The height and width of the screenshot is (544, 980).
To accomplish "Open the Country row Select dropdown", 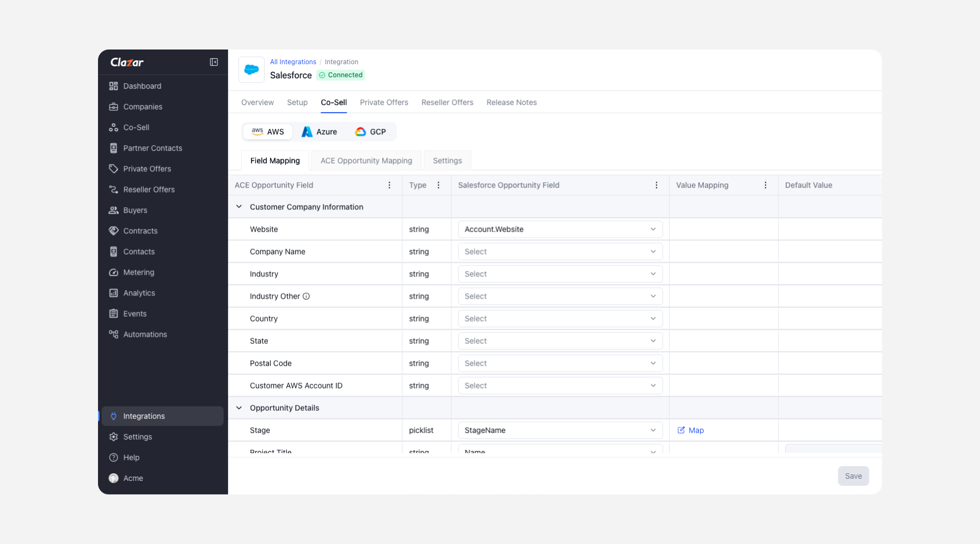I will [560, 319].
